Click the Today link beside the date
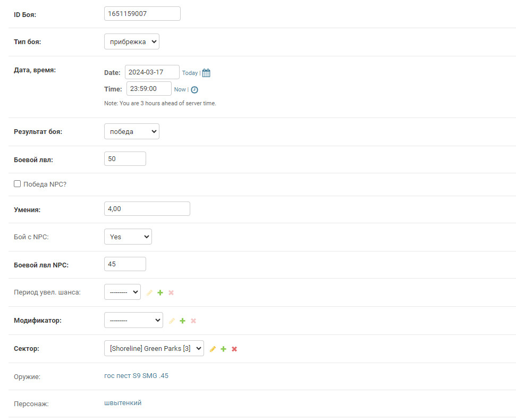This screenshot has width=516, height=420. tap(190, 73)
